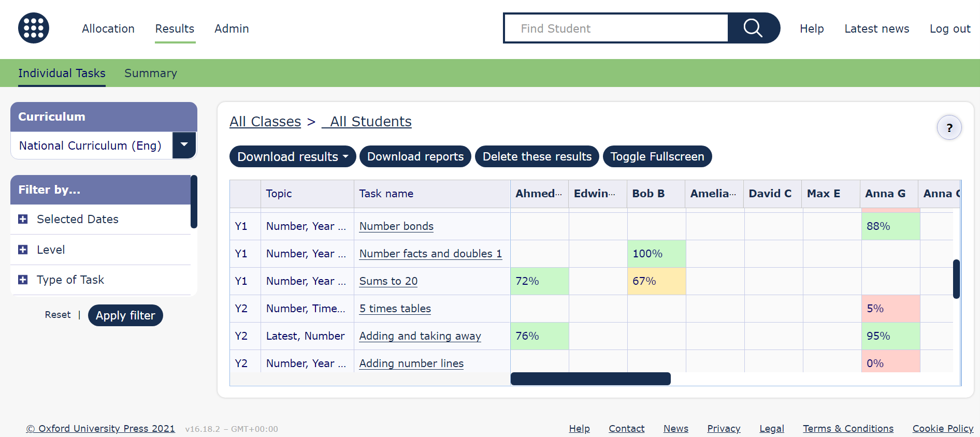
Task: Click the Topic column header
Action: pyautogui.click(x=307, y=194)
